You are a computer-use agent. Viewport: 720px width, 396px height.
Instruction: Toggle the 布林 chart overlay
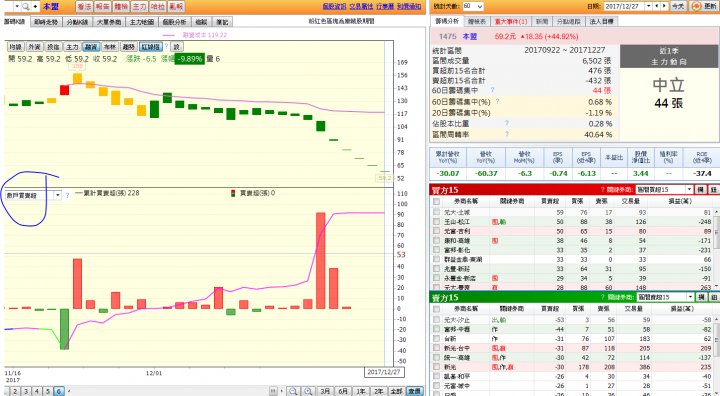[x=110, y=47]
